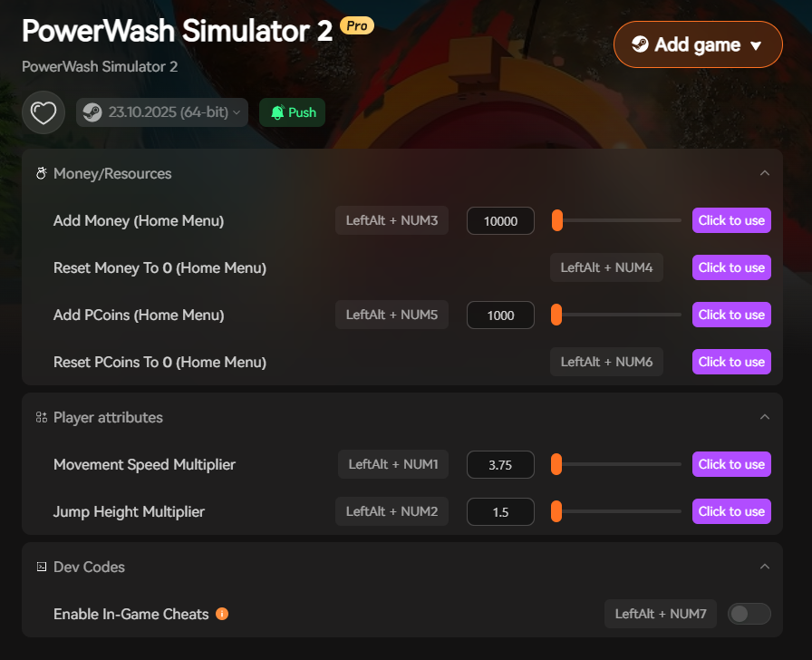Click the Money/Resources money bag icon
This screenshot has height=660, width=812.
coord(41,173)
